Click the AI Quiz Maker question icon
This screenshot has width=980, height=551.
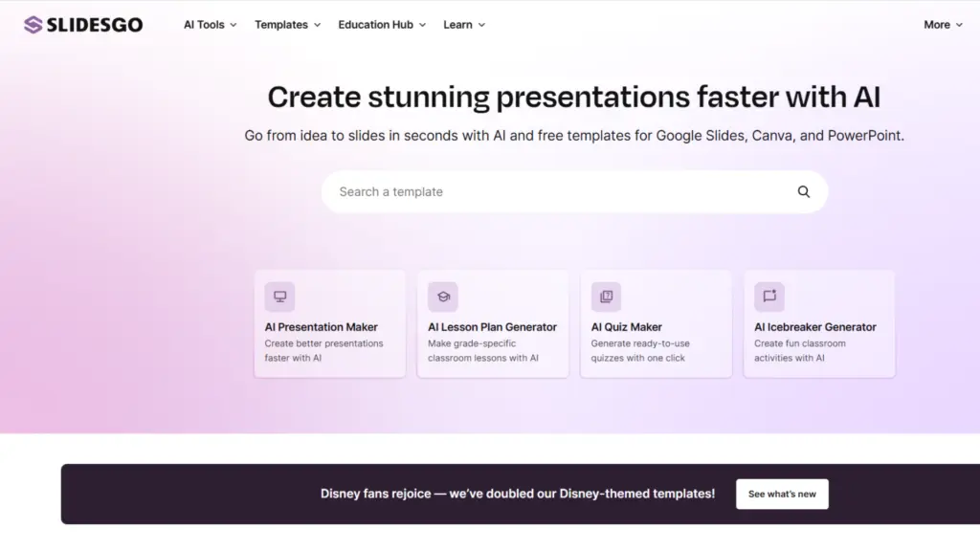coord(606,297)
